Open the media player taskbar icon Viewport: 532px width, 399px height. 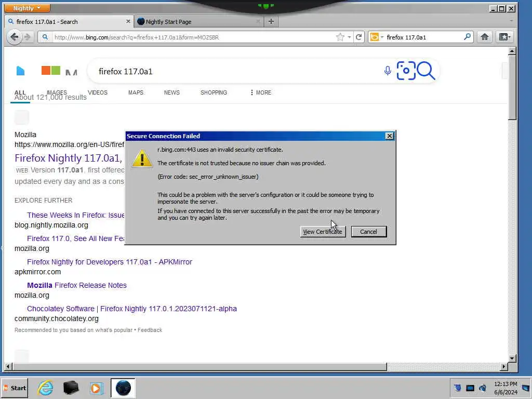click(x=96, y=388)
